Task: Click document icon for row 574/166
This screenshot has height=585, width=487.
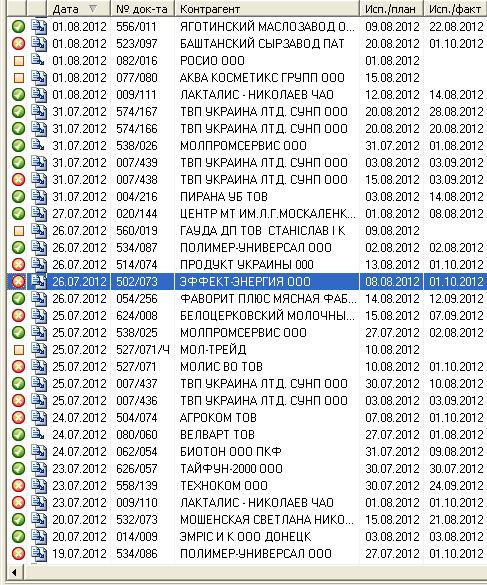Action: pos(39,129)
